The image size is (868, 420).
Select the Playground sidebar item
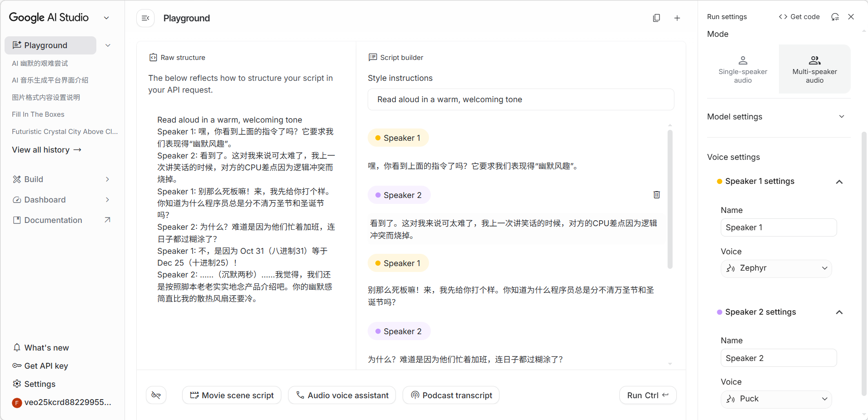50,45
